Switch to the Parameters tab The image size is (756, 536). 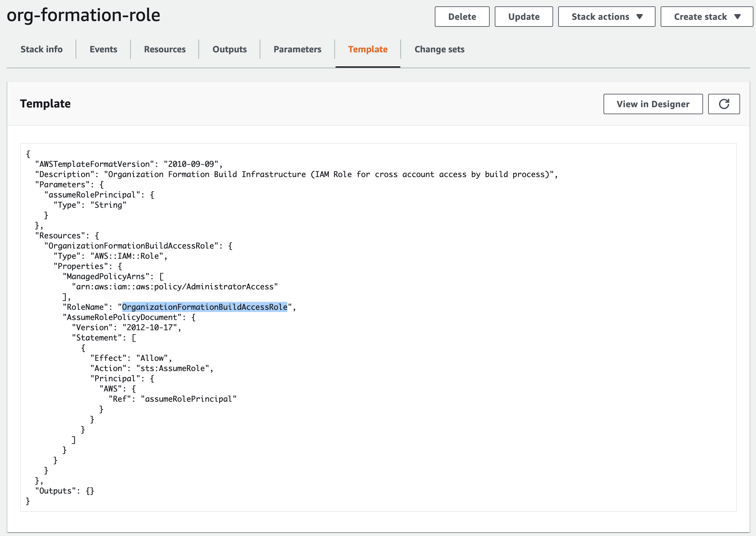coord(297,49)
